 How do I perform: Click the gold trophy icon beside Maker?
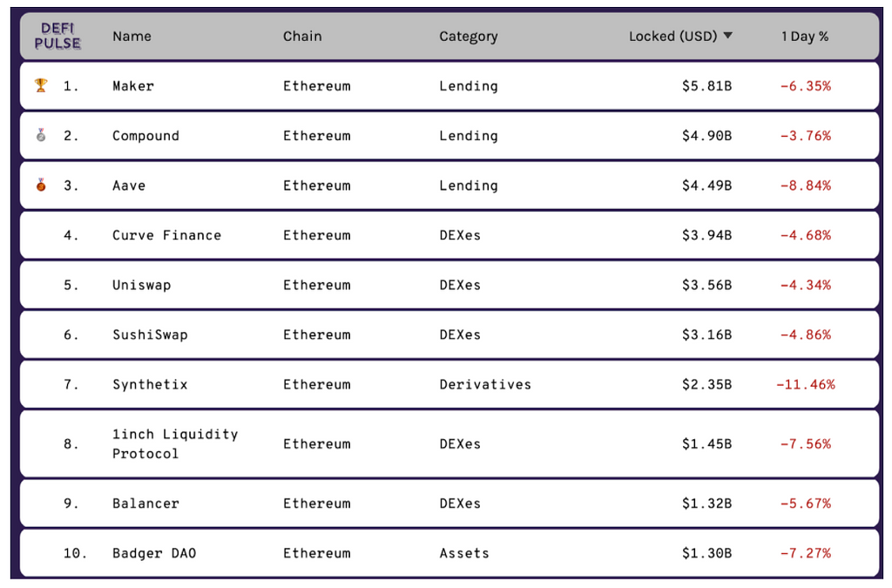click(41, 85)
